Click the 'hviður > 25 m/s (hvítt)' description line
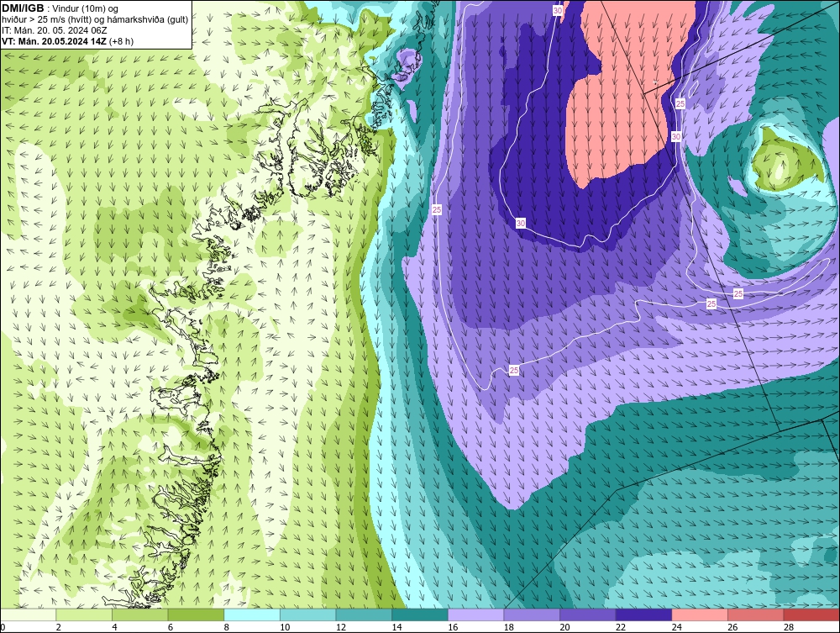 (95, 20)
